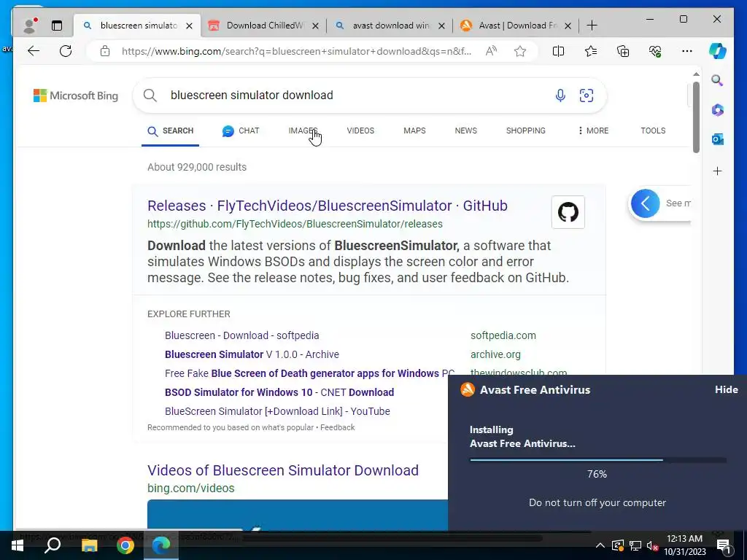Close the Download ChilledWindows tab
This screenshot has height=560, width=747.
coord(315,26)
